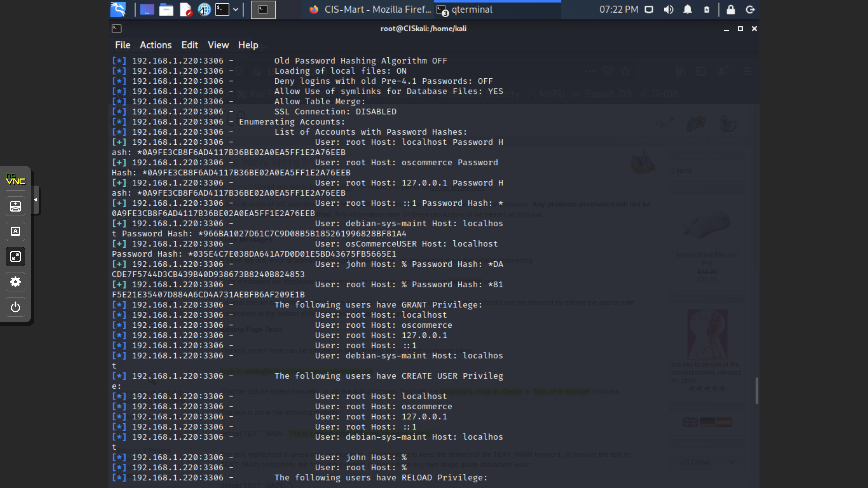The image size is (868, 488).
Task: Click hash line CDE7F5744D3CB439B40D938673B8240B824853
Action: point(208,274)
